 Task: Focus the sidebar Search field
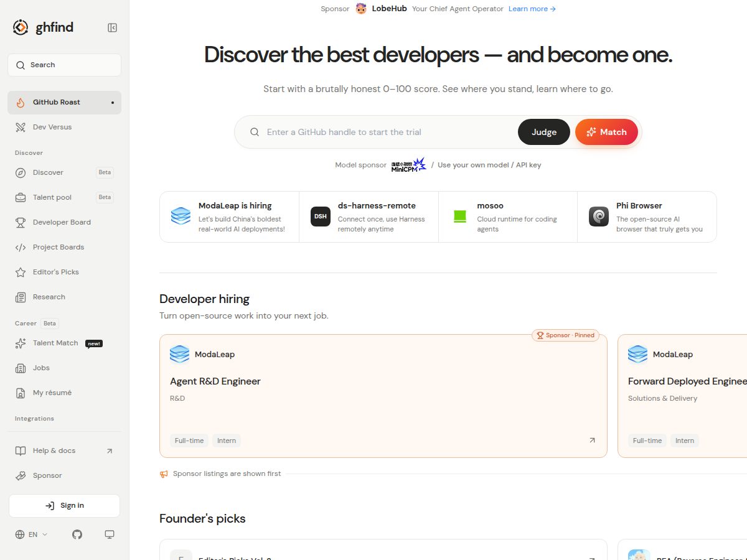tap(64, 65)
